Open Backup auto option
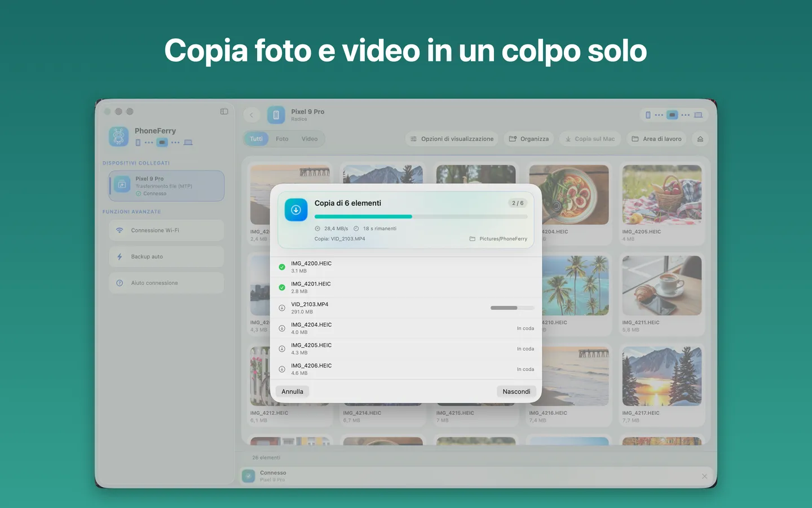The image size is (812, 508). (166, 257)
